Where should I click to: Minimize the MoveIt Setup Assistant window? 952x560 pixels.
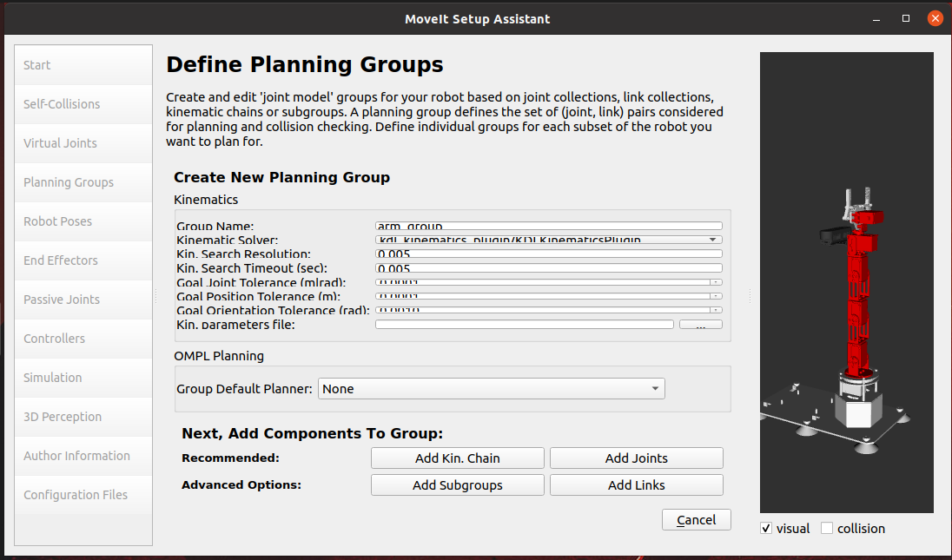click(876, 19)
